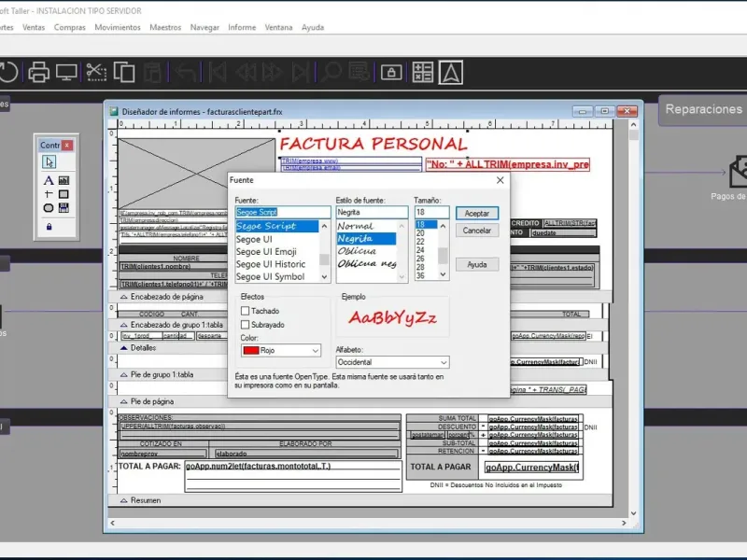Click the padlock lock-screen toolbar icon

tap(391, 73)
